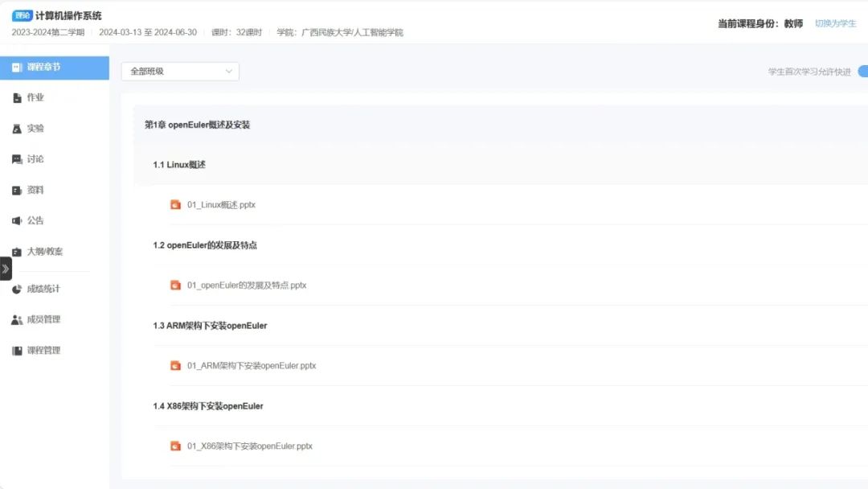Image resolution: width=868 pixels, height=489 pixels.
Task: Open the 课程章节 sidebar menu item
Action: pyautogui.click(x=55, y=68)
